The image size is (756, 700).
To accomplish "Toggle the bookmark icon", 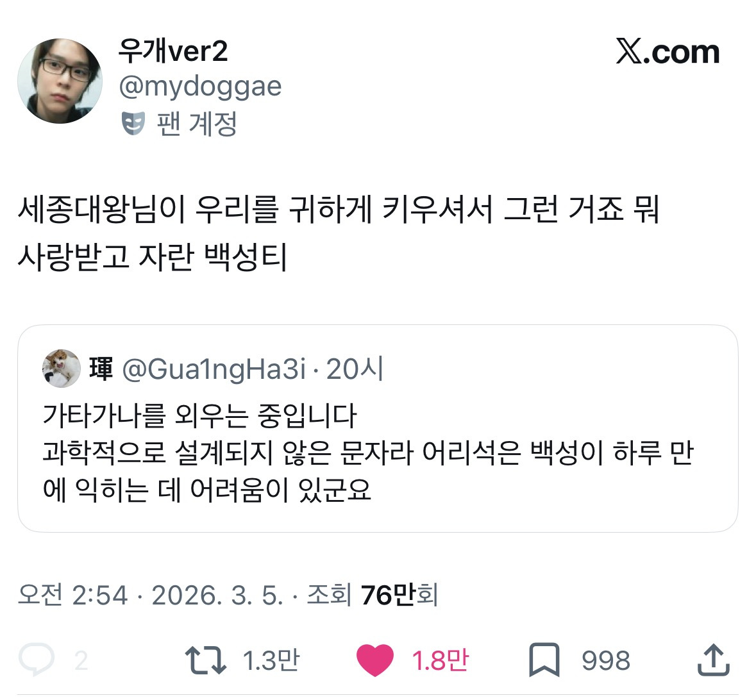I will (544, 660).
